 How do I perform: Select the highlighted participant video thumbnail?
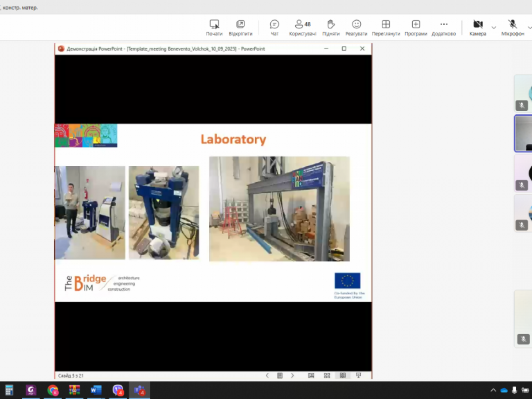click(x=524, y=133)
